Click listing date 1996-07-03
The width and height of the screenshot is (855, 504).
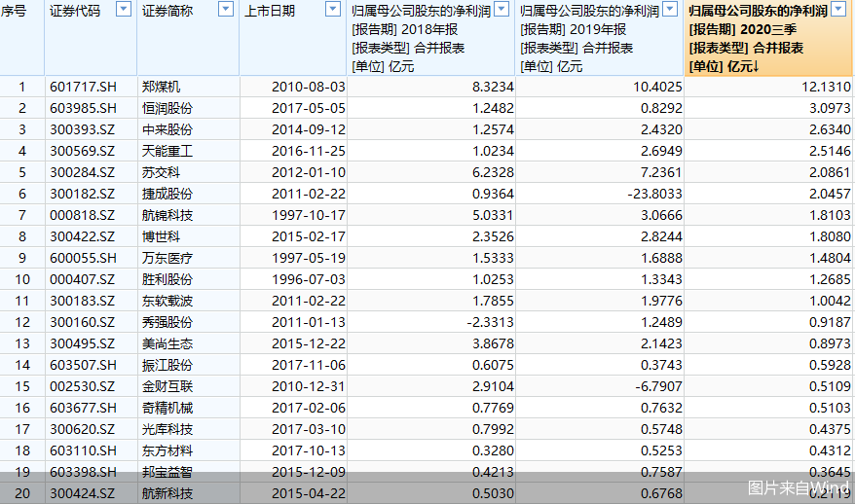[309, 279]
